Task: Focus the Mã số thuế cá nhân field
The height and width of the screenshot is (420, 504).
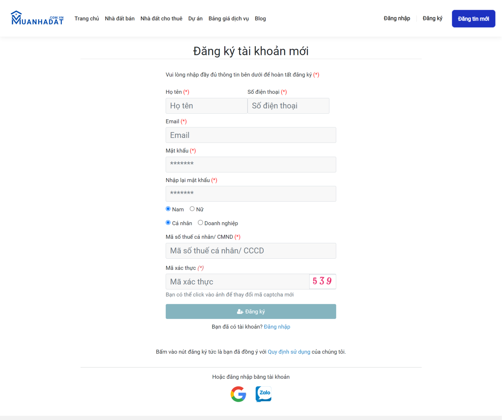Action: coord(251,251)
